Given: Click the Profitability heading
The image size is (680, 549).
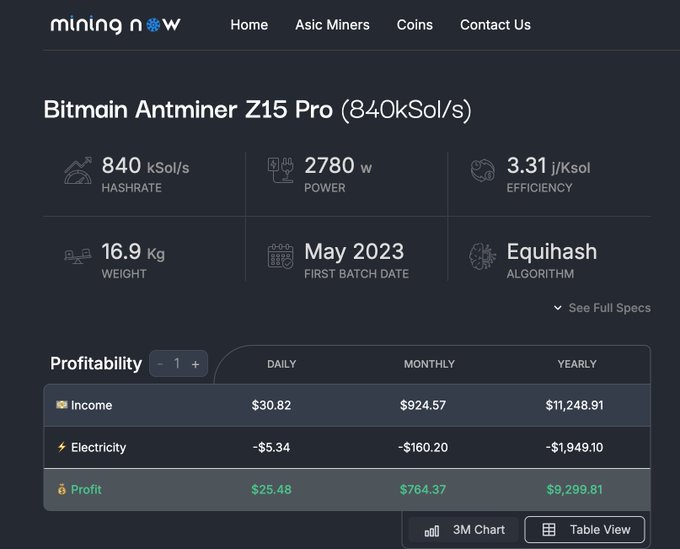Looking at the screenshot, I should 96,363.
